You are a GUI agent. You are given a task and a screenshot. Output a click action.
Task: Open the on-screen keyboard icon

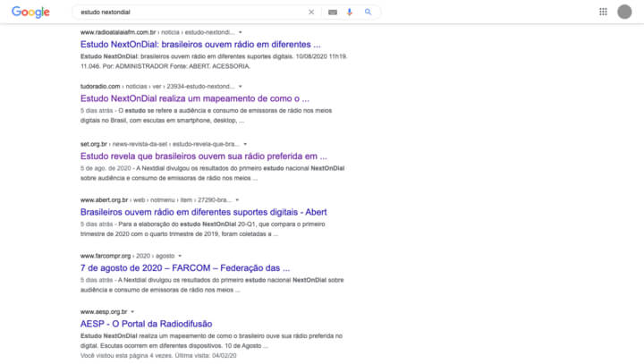click(x=333, y=13)
